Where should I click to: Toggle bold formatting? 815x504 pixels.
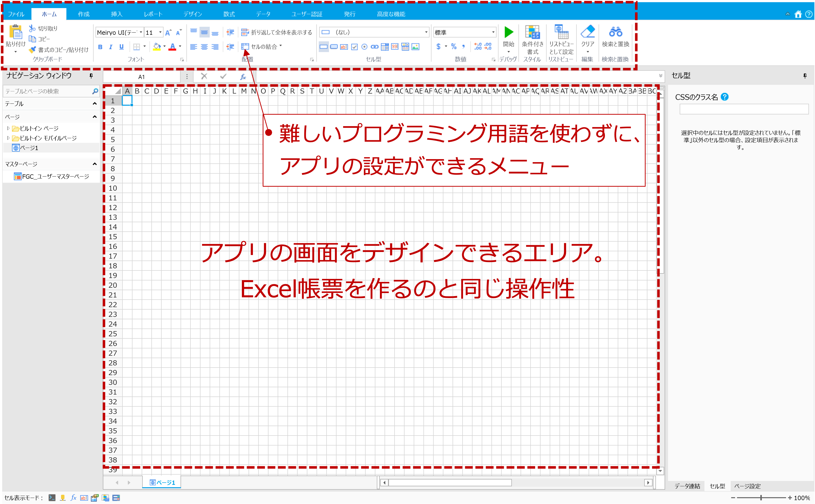pyautogui.click(x=100, y=48)
